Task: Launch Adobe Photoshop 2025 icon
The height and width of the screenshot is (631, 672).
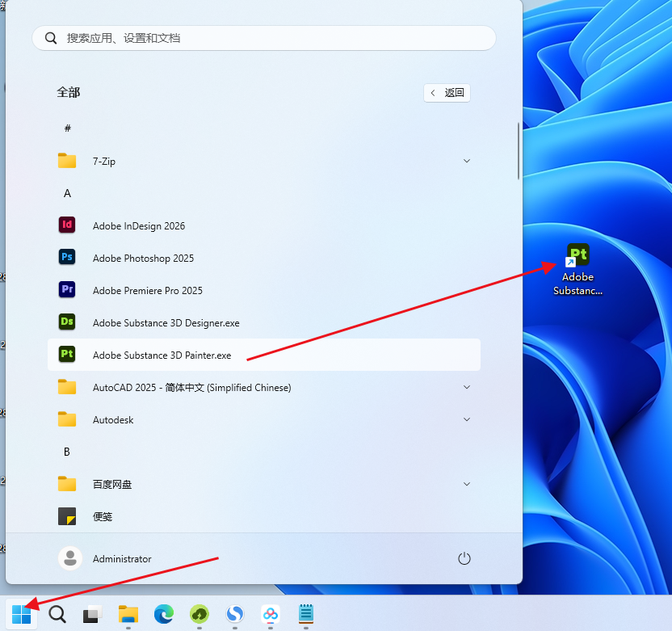Action: [67, 257]
